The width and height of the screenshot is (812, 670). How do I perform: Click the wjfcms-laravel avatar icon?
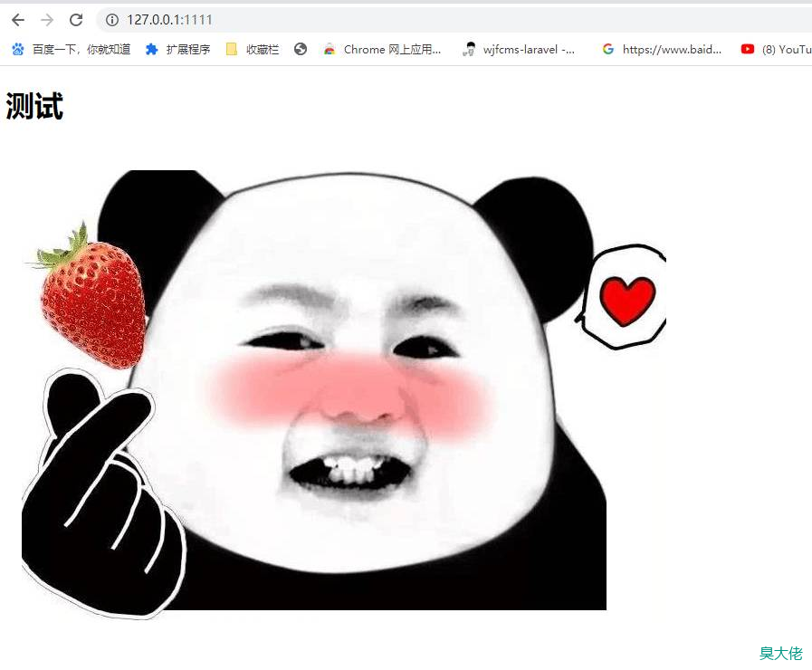(x=469, y=49)
